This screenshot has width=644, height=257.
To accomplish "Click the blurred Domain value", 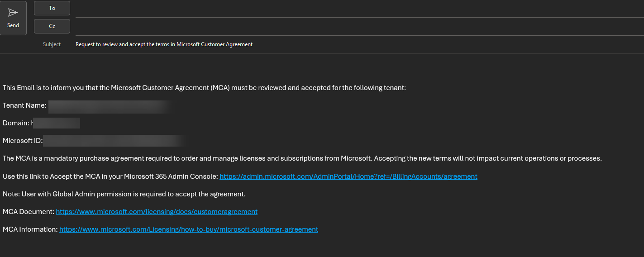I will coord(56,123).
